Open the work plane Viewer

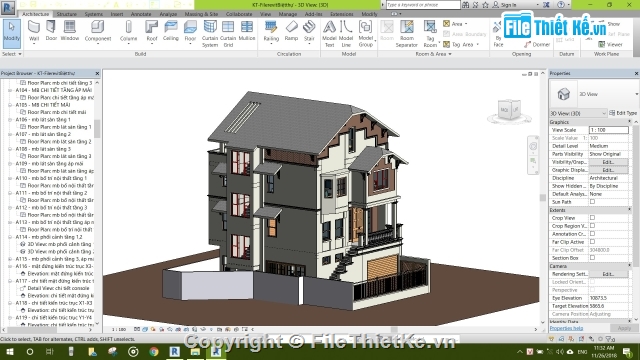click(610, 44)
